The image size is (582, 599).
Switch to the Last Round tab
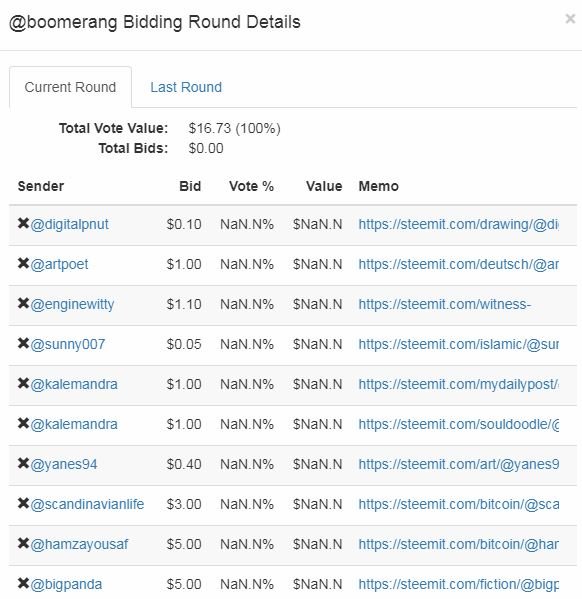click(x=186, y=87)
